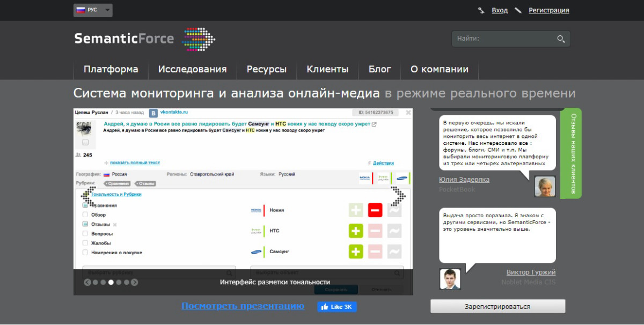Go to the next slide with the large dotted arrow
This screenshot has width=644, height=325.
(399, 195)
